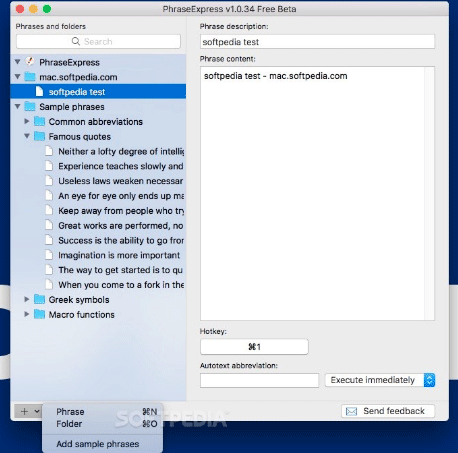Click the 'mac.softpedia.com' folder label
The width and height of the screenshot is (458, 453).
tap(78, 77)
